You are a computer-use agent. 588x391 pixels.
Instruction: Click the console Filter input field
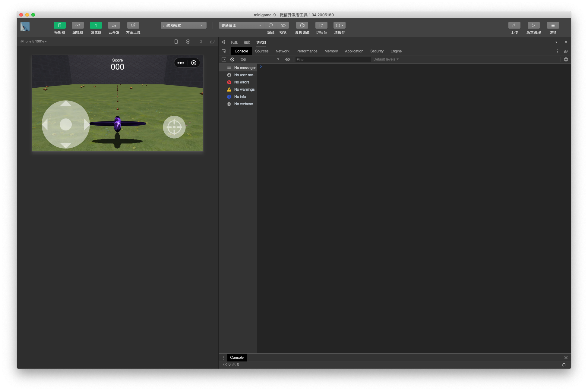[x=333, y=60]
